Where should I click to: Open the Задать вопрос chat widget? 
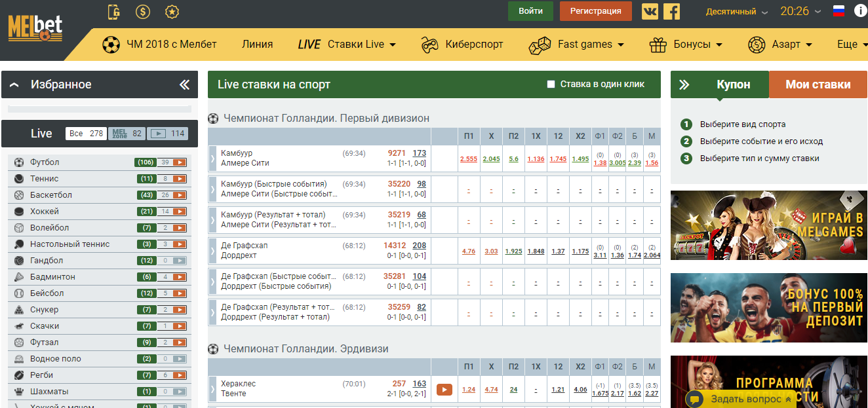pos(740,399)
